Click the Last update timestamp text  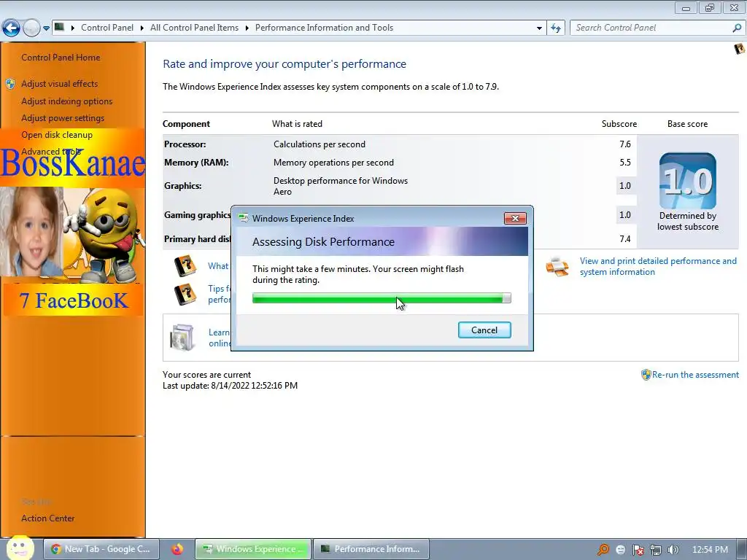[230, 386]
